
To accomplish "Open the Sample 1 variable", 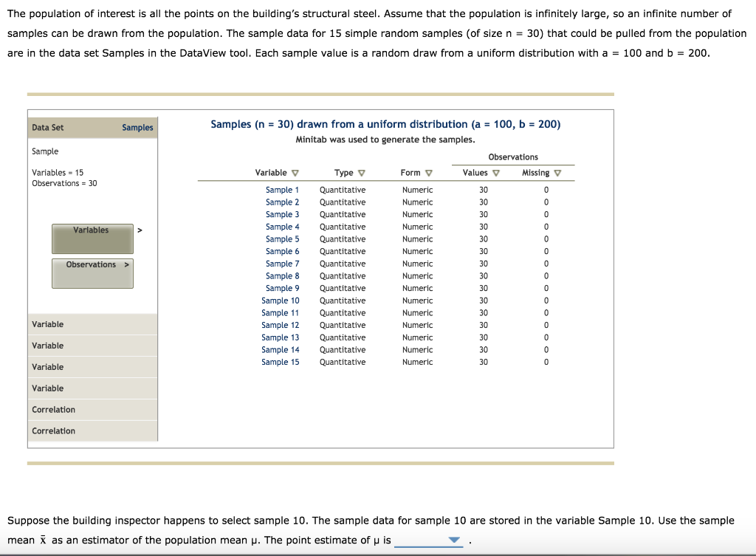I will click(x=282, y=190).
